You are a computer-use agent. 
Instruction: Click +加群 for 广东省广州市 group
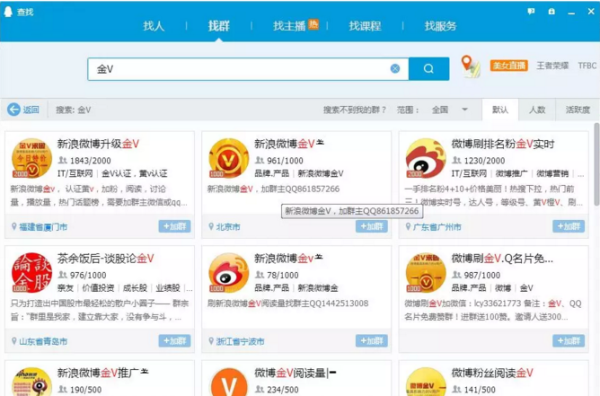coord(569,226)
